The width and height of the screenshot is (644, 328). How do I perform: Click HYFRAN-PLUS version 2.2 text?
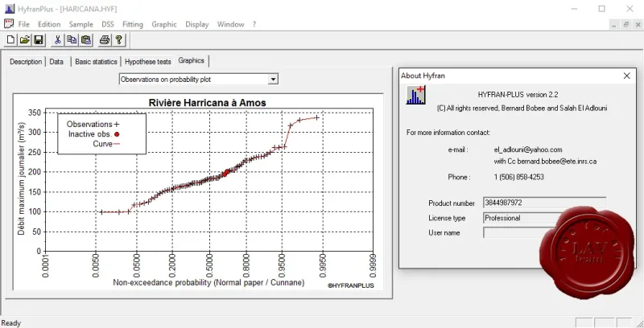[x=518, y=94]
